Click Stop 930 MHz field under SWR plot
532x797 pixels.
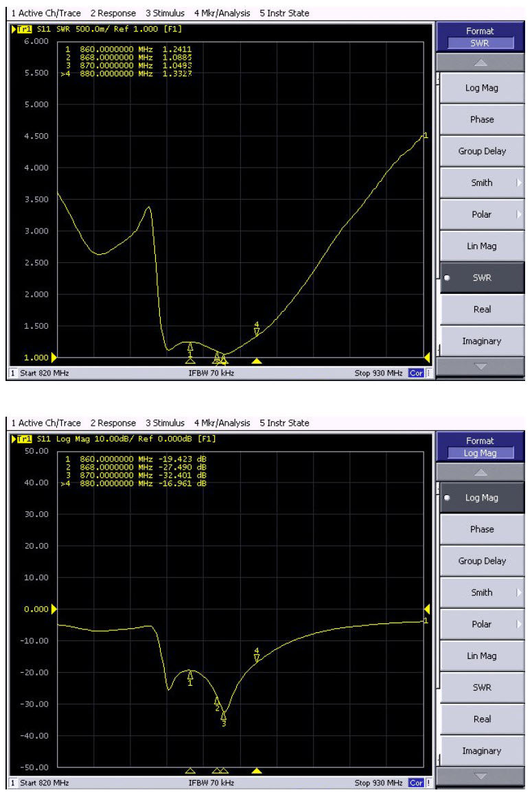[x=379, y=373]
